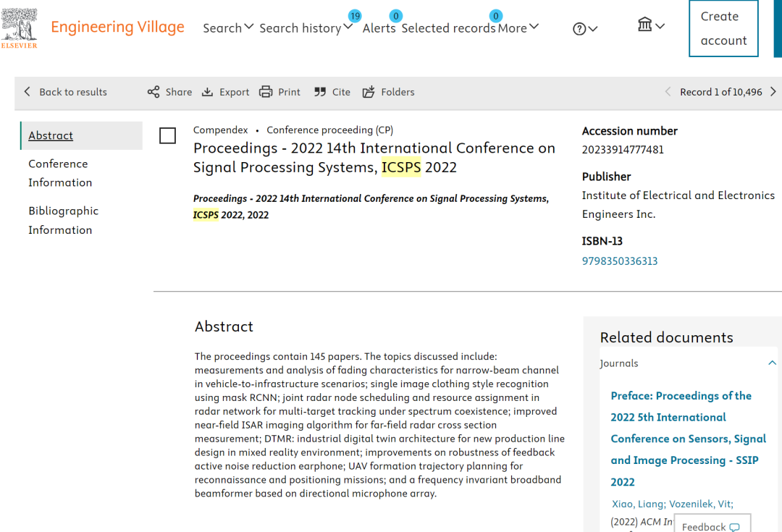Screen dimensions: 782x532
Task: Click the Export download icon
Action: point(208,92)
